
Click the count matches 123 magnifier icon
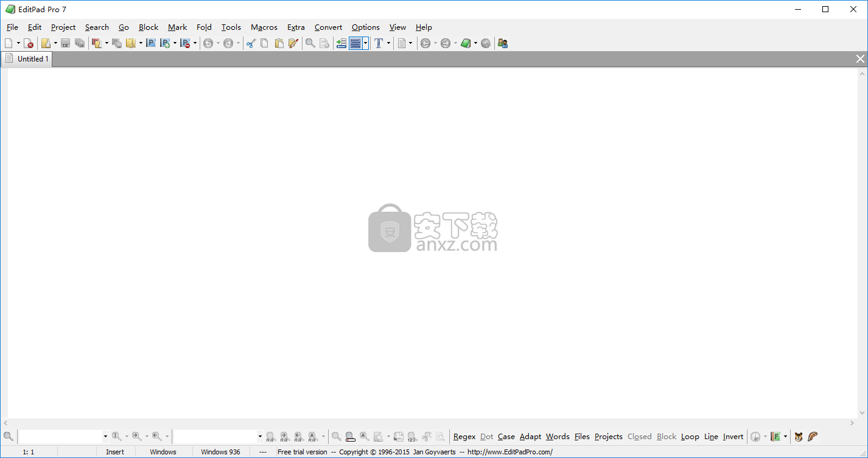point(412,437)
